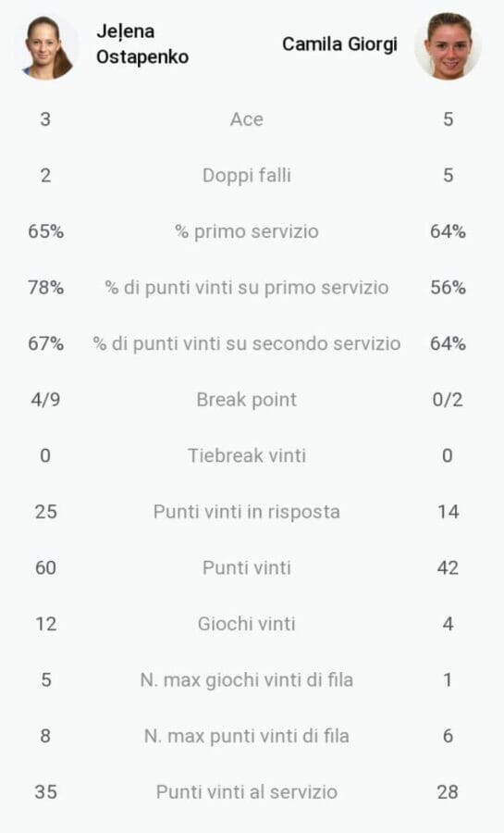Screen dimensions: 504x833
Task: Click N. max punti vinti di fila
Action: pyautogui.click(x=247, y=737)
